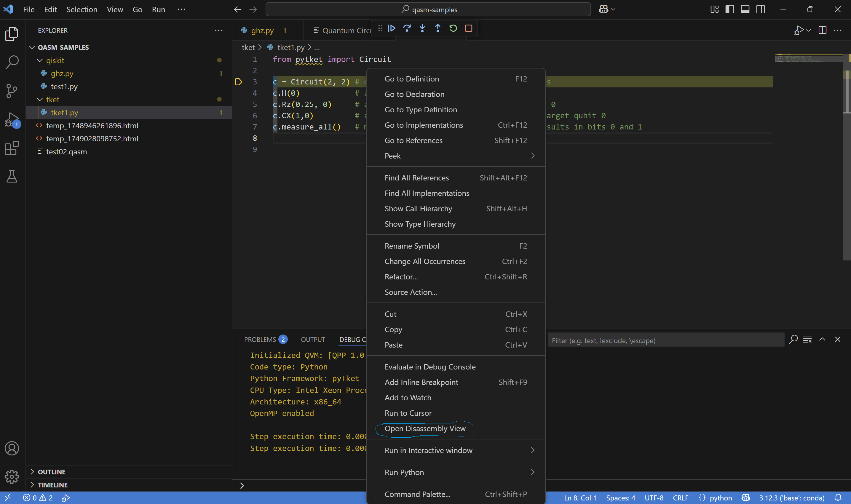Image resolution: width=851 pixels, height=504 pixels.
Task: Click the debug Continue button
Action: [x=391, y=28]
